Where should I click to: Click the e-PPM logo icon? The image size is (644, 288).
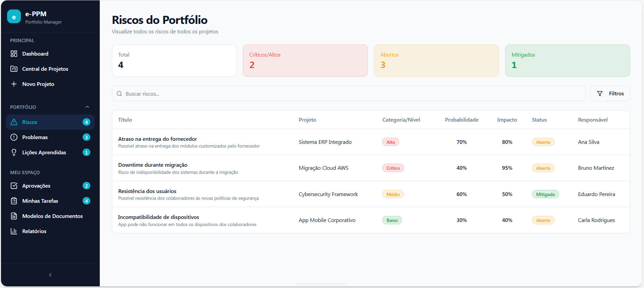tap(14, 17)
